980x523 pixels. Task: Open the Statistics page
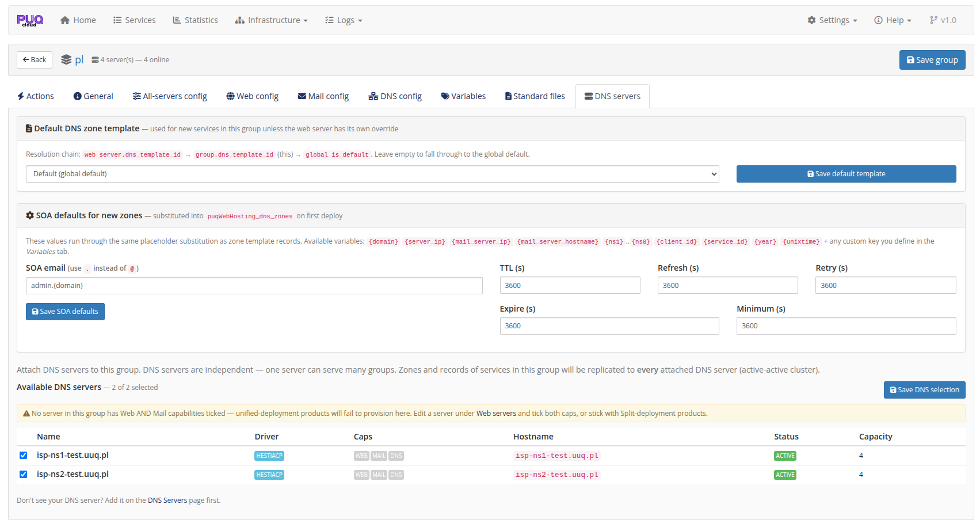click(195, 20)
